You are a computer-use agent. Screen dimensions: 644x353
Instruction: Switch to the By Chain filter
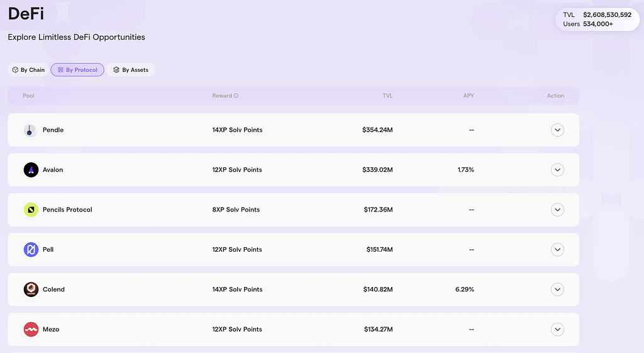pos(28,70)
